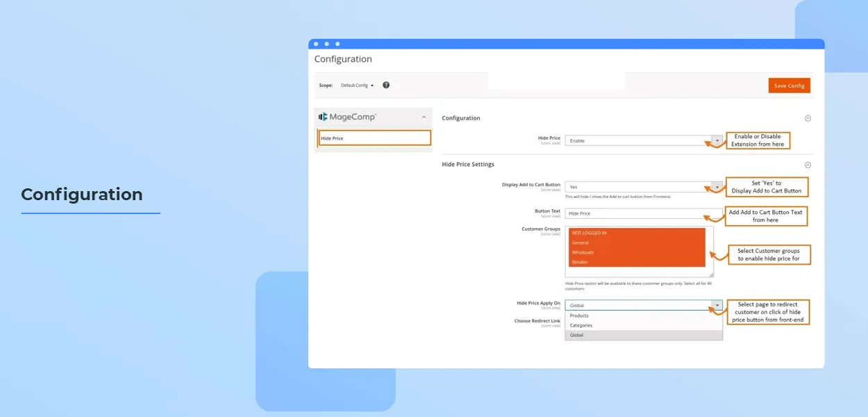The width and height of the screenshot is (868, 417).
Task: Click the help question mark icon
Action: point(386,85)
